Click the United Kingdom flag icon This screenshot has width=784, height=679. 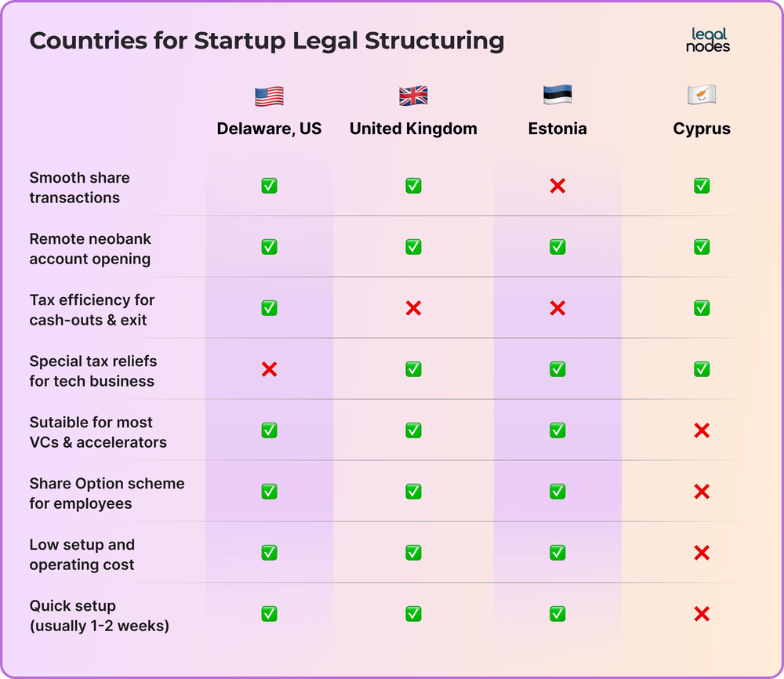click(413, 96)
